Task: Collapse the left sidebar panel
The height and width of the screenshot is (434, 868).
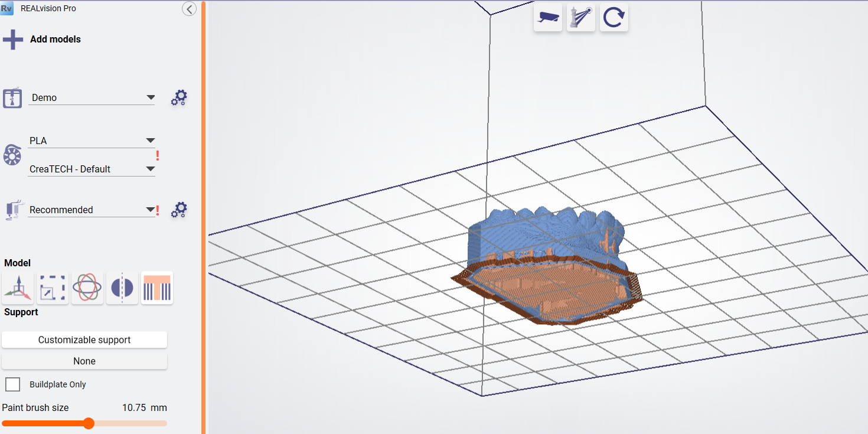Action: pyautogui.click(x=189, y=9)
